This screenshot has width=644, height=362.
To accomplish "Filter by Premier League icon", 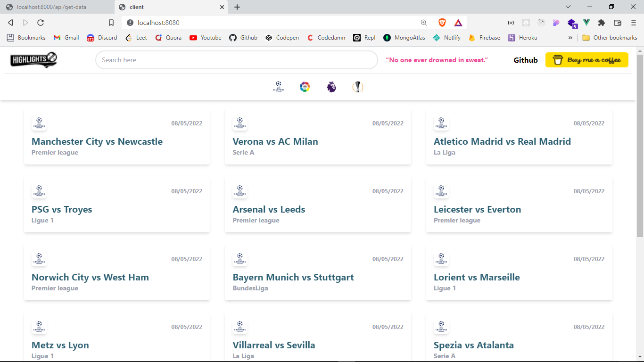I will (x=331, y=87).
